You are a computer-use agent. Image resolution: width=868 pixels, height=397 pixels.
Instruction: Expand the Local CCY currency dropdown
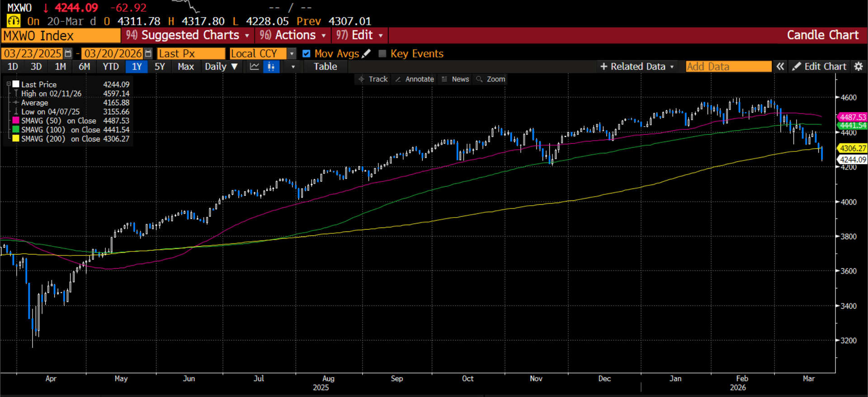tap(292, 54)
